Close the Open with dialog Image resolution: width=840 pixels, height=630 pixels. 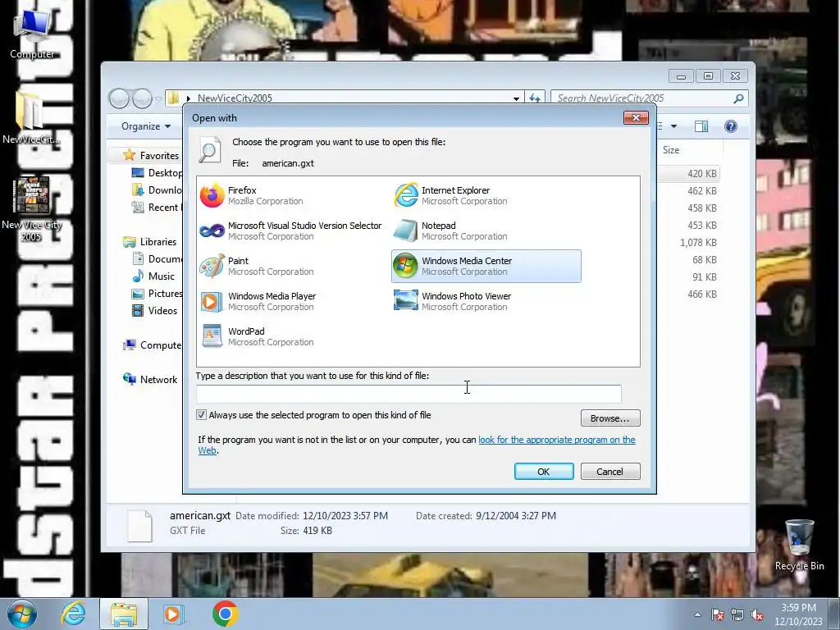click(636, 117)
